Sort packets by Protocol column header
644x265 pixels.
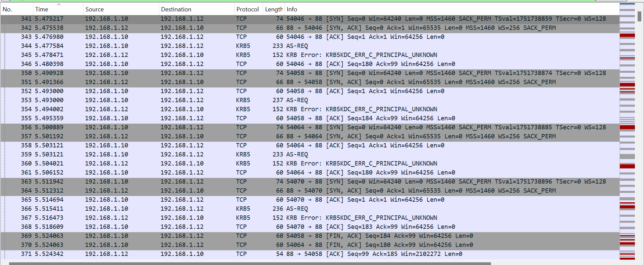pos(248,9)
